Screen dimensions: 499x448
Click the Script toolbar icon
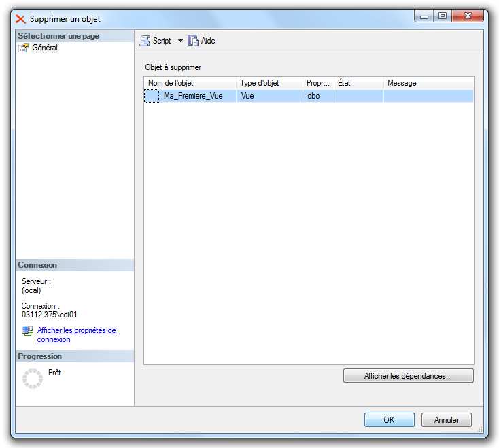click(145, 41)
